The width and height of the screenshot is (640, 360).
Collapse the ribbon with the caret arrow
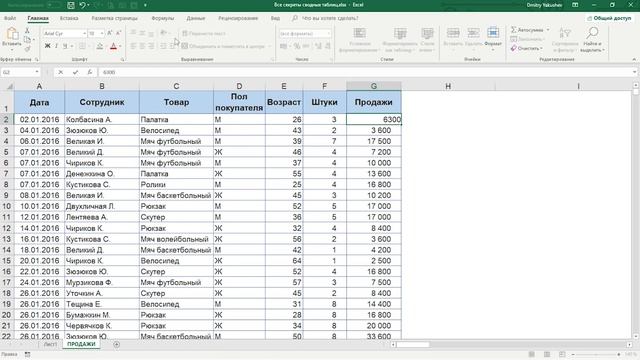(634, 60)
